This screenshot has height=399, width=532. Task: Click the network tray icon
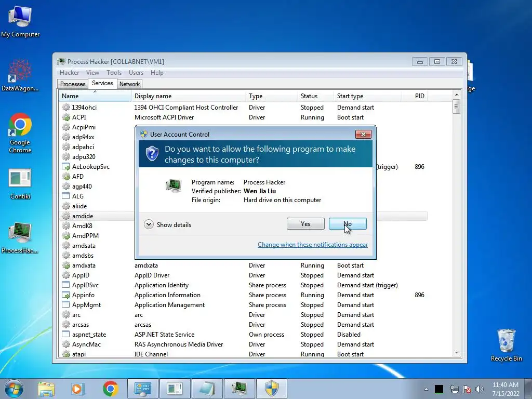(454, 389)
